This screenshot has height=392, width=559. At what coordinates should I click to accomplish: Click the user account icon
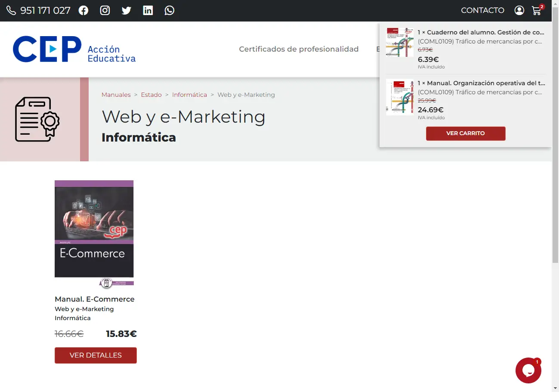tap(519, 11)
